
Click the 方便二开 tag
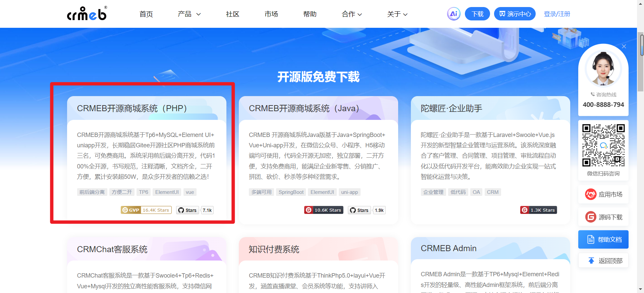(122, 192)
